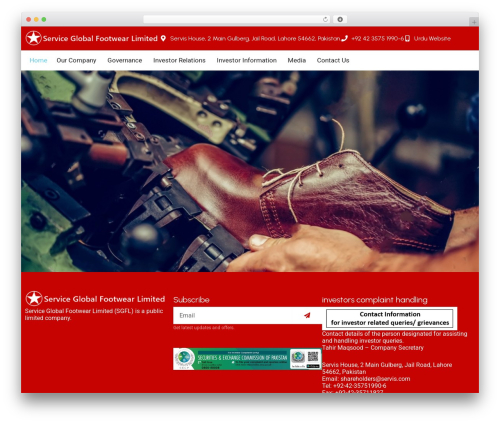
Task: Click the location pin icon in the header
Action: [163, 38]
